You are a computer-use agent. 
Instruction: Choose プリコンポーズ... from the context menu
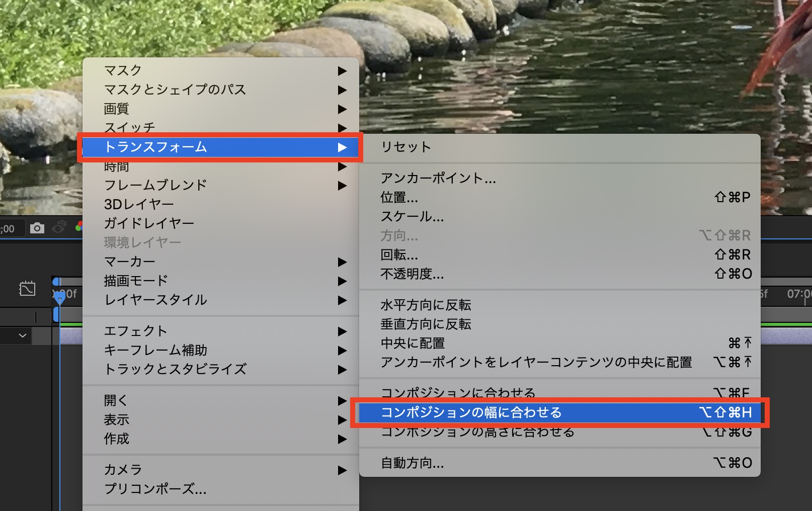click(221, 489)
